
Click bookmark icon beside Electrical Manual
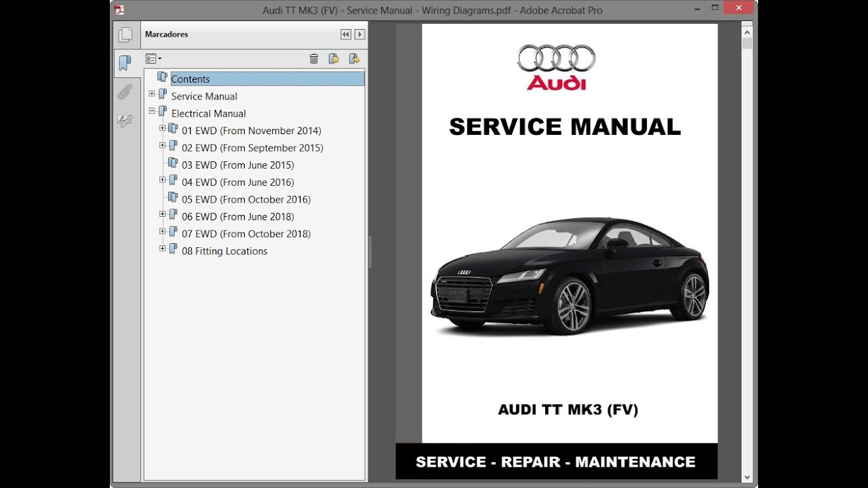point(162,111)
